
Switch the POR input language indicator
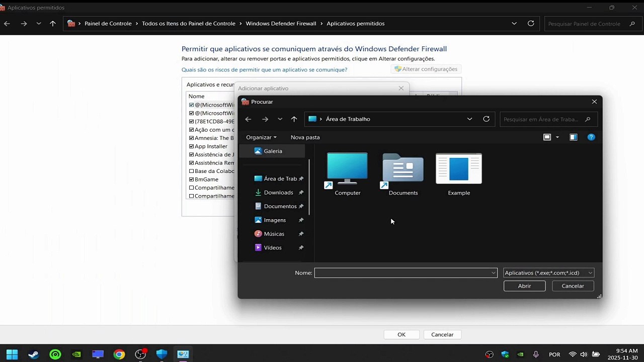(554, 354)
